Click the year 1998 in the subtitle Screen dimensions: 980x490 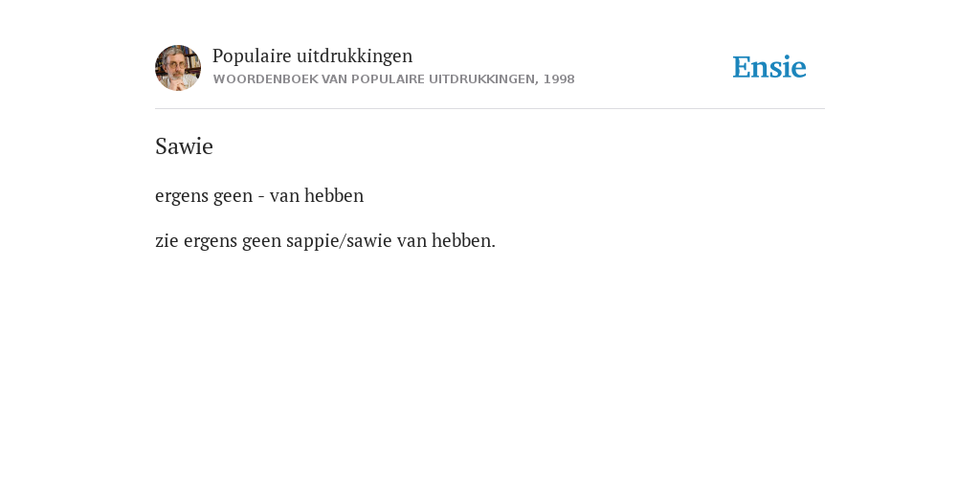559,79
